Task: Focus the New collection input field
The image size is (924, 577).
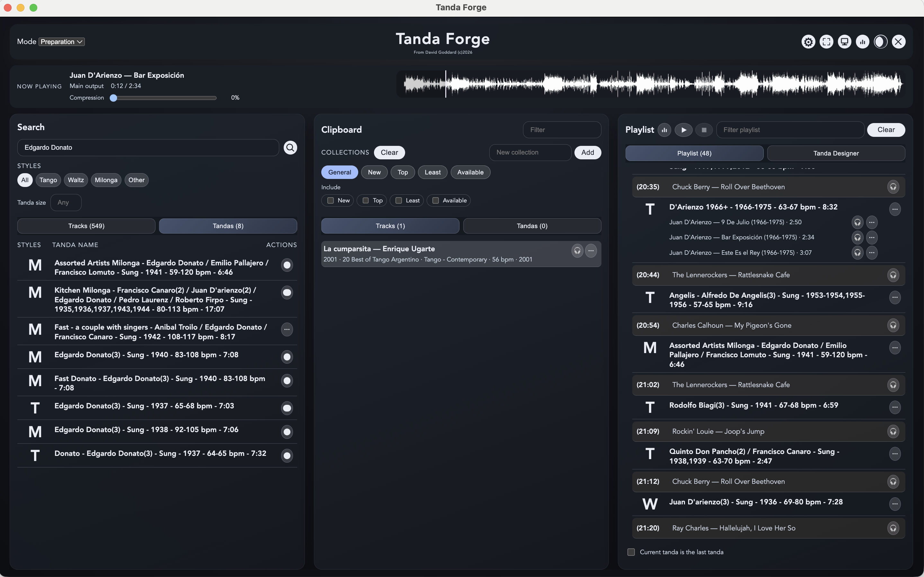Action: click(530, 153)
